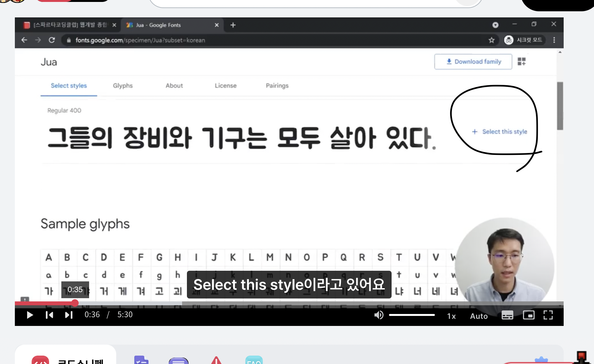Change playback speed 1x
The height and width of the screenshot is (364, 594).
(451, 316)
